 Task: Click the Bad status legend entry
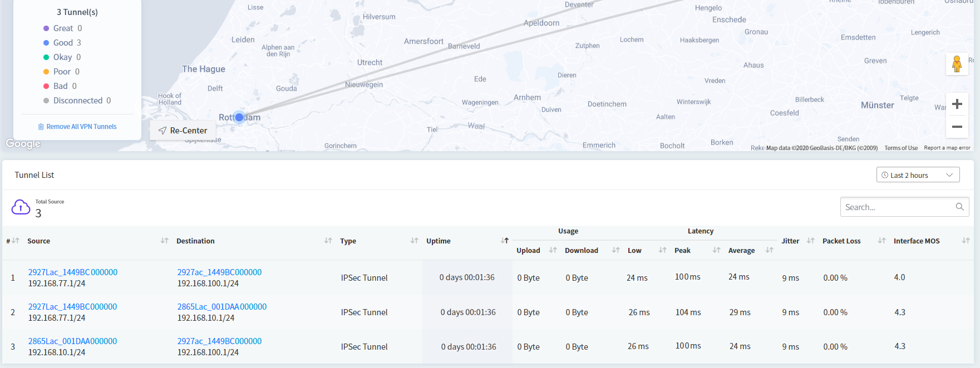pos(60,86)
